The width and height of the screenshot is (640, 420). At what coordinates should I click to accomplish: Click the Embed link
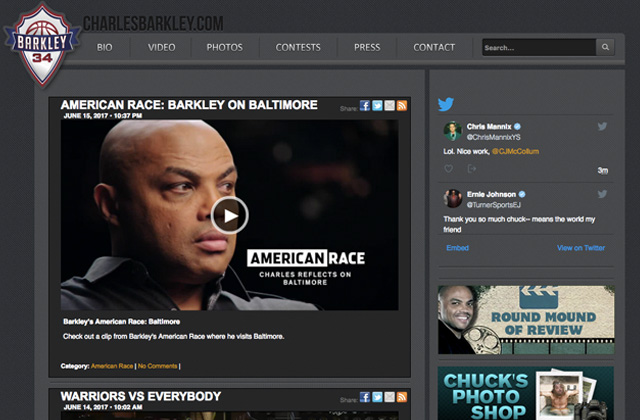457,248
